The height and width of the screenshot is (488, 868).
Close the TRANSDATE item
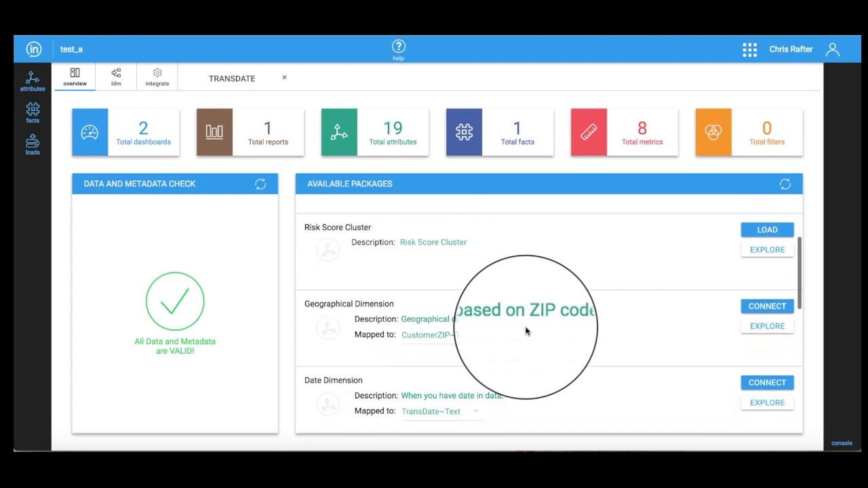[284, 77]
